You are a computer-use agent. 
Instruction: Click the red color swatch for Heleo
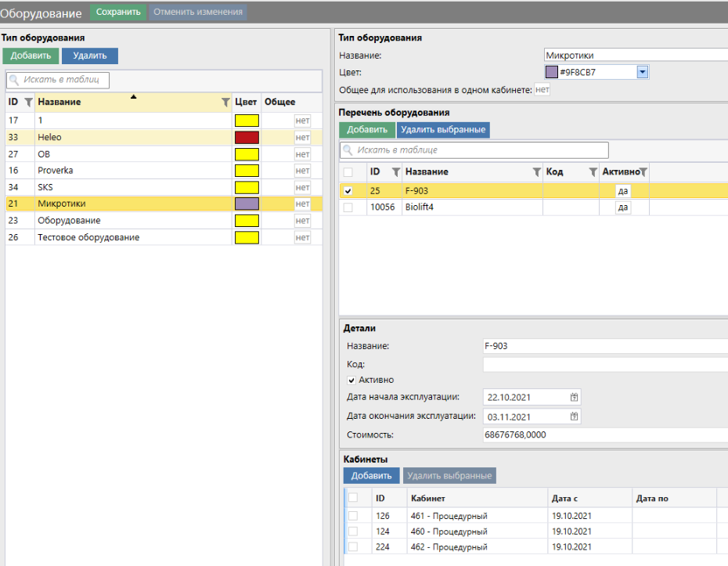click(x=247, y=137)
